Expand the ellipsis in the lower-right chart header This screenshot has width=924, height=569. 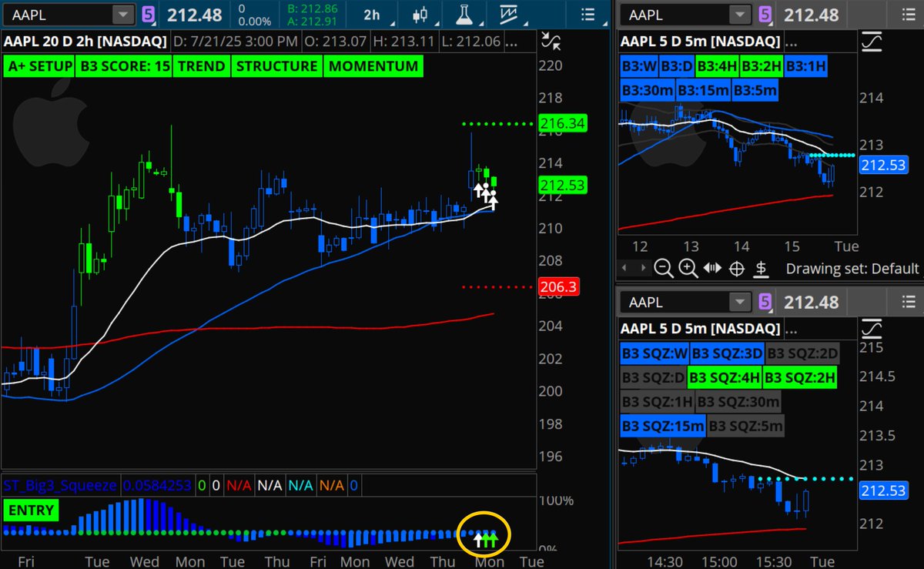[792, 330]
